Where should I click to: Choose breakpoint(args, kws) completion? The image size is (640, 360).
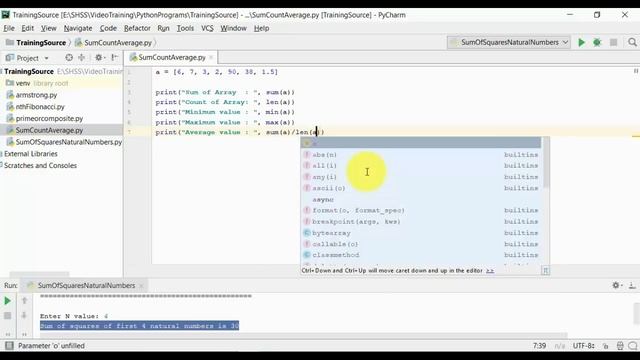click(x=420, y=222)
